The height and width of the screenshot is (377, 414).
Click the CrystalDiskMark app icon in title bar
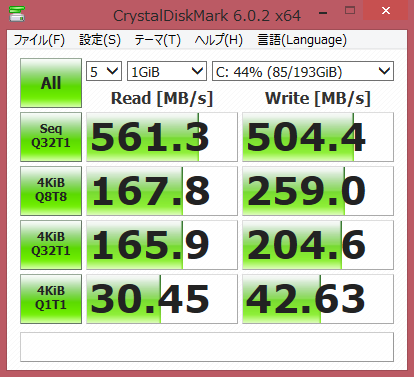click(x=16, y=14)
